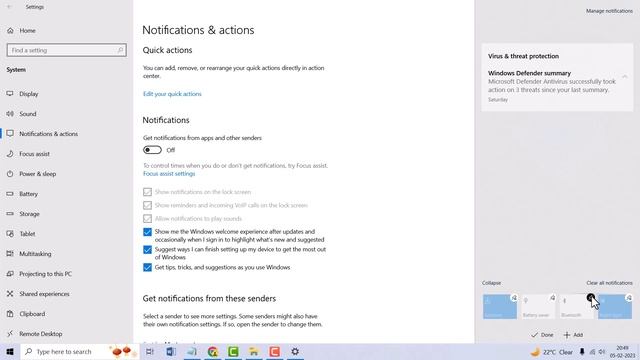Unpin the Battery saver quick action
Screen dimensions: 640x360
(x=552, y=298)
